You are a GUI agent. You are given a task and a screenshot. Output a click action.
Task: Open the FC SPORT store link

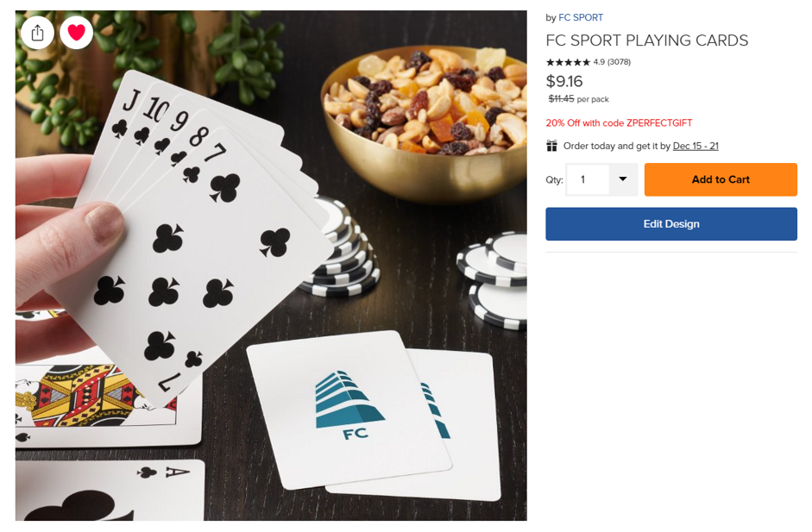(x=581, y=17)
